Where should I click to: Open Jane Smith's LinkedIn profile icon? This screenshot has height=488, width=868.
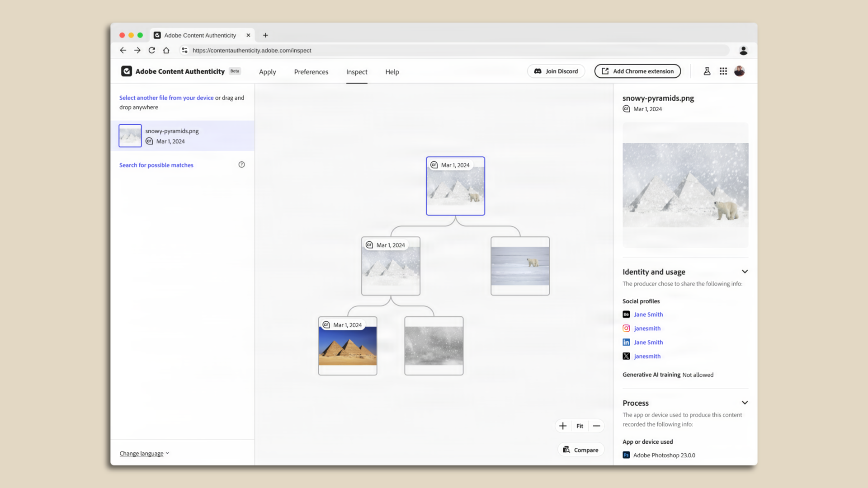point(626,342)
